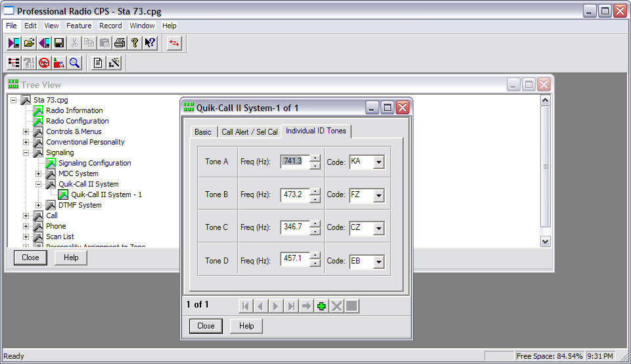Expand the Phone node in tree
631x364 pixels.
click(x=26, y=226)
